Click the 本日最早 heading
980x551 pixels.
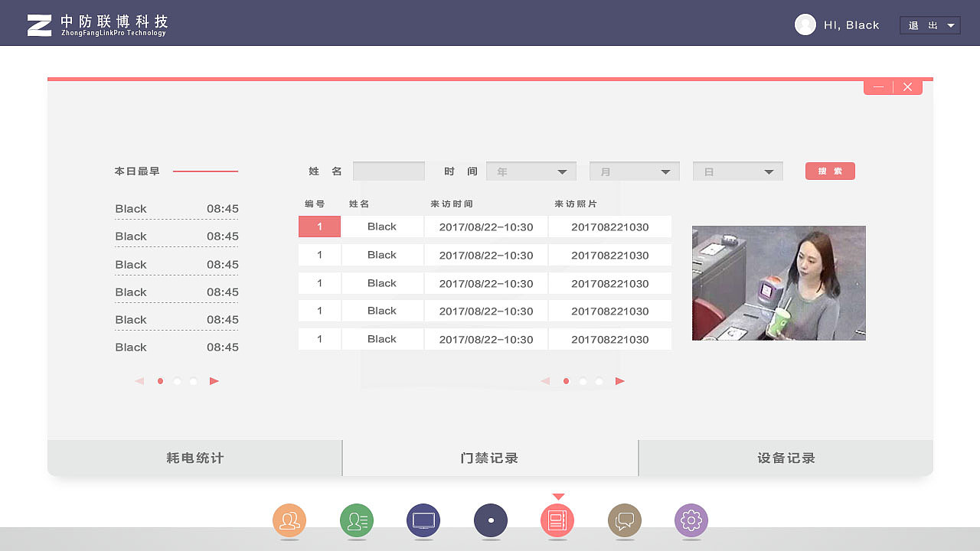point(137,171)
